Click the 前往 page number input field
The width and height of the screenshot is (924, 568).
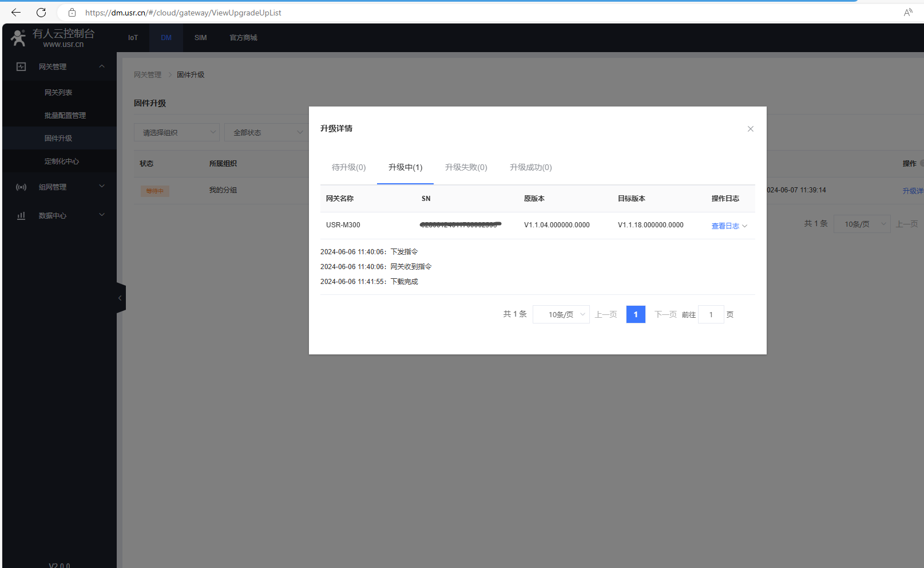coord(711,314)
